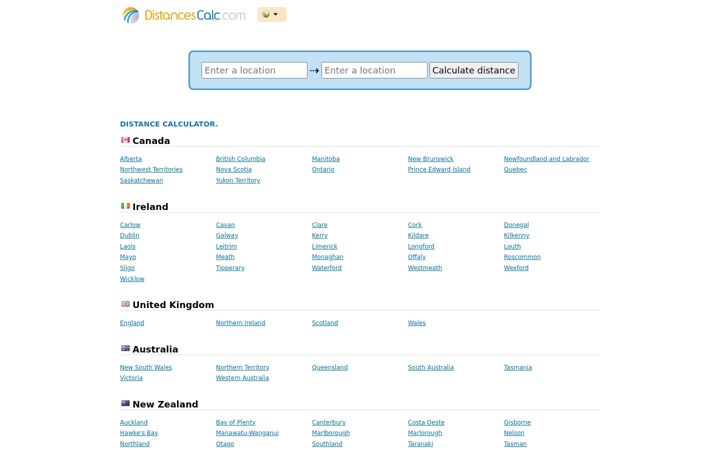Open the Kilkenny link
The width and height of the screenshot is (720, 450).
(x=516, y=236)
